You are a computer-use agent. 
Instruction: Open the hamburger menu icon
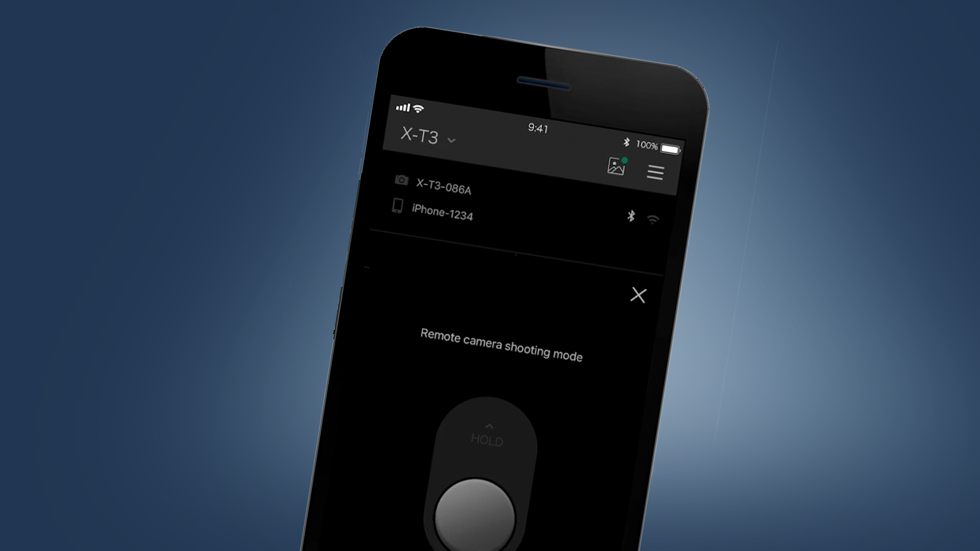click(655, 171)
